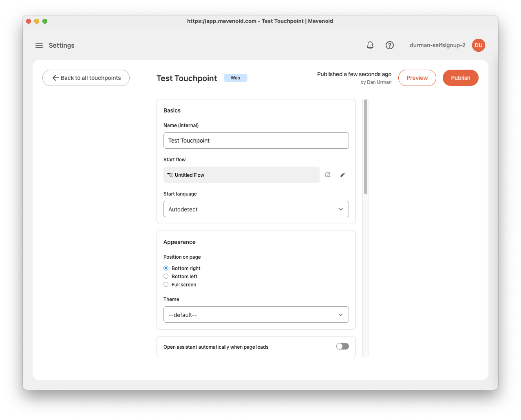Select the Bottom right position option
Screen dimensions: 521x420
click(x=166, y=268)
